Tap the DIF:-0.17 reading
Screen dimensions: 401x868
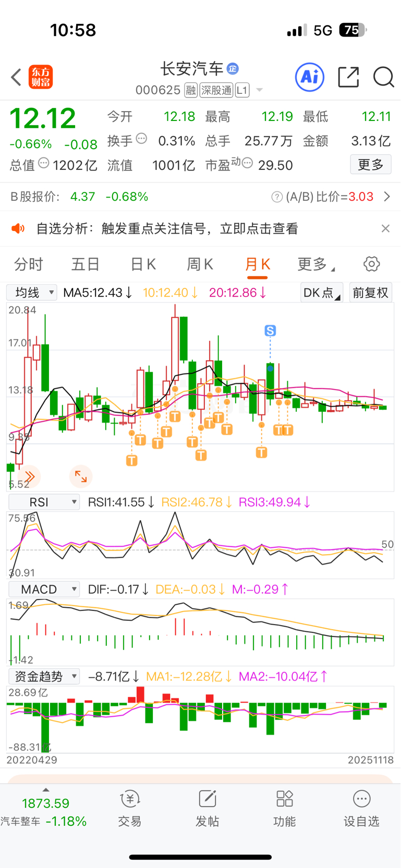pos(118,589)
